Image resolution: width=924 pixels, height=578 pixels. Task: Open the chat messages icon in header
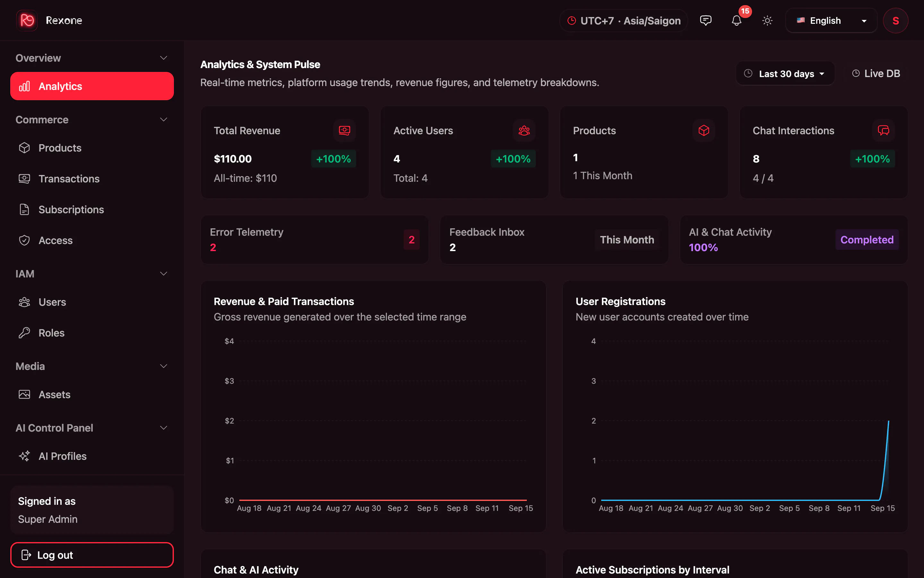click(x=705, y=20)
